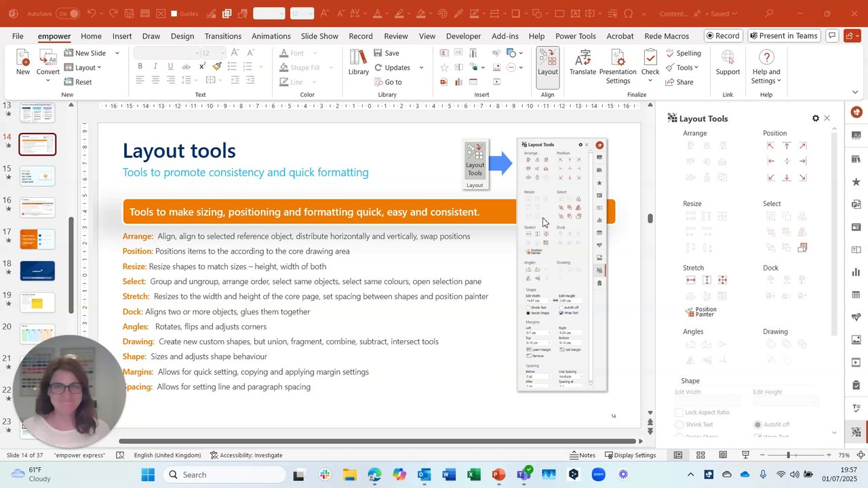Toggle Strikethrough formatting
The width and height of the screenshot is (868, 488).
coord(186,66)
